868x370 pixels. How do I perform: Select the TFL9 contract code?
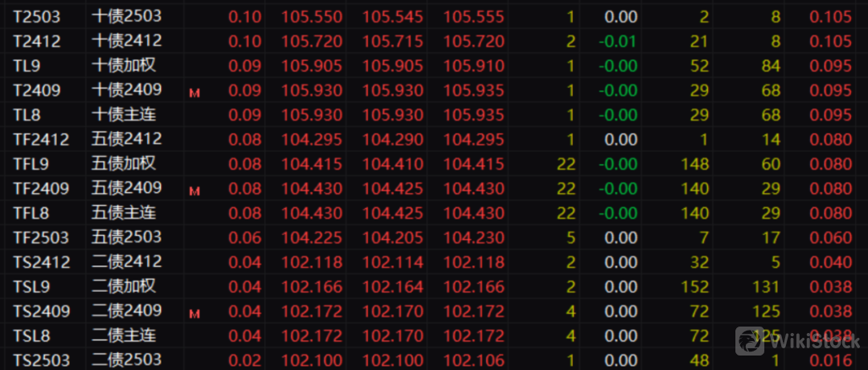(31, 164)
